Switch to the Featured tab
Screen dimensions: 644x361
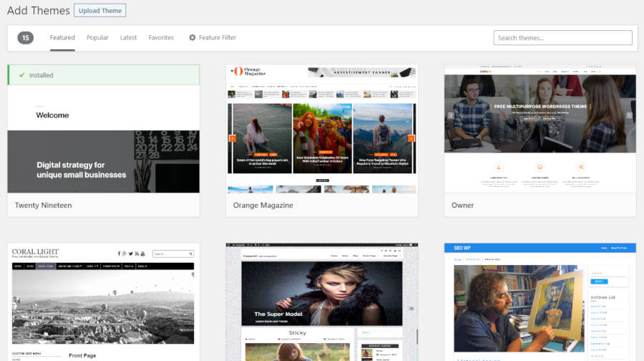pyautogui.click(x=62, y=37)
